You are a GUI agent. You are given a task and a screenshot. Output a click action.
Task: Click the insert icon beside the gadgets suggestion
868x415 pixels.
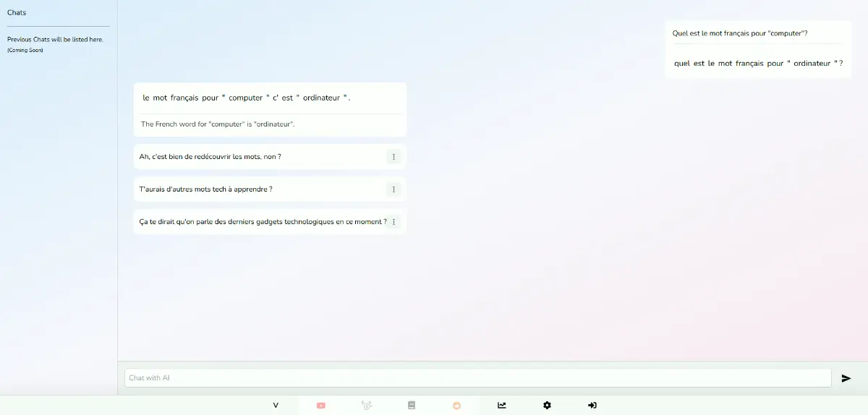pyautogui.click(x=394, y=222)
